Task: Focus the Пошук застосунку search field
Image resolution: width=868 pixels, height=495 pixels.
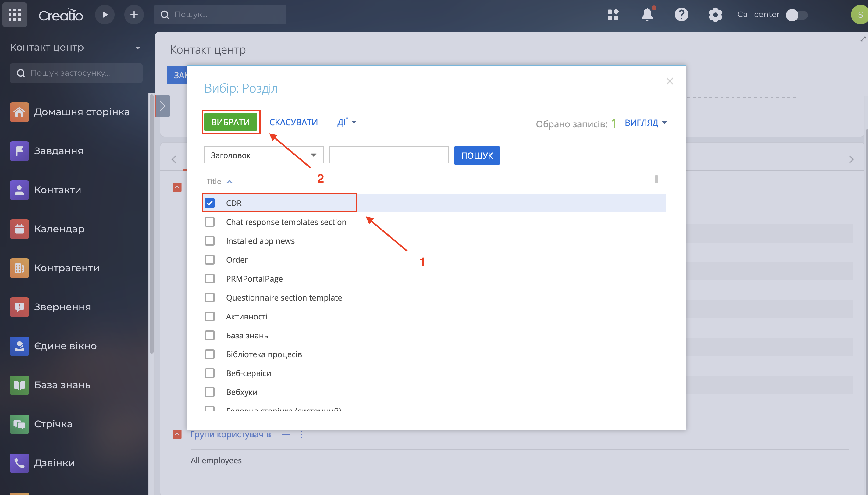Action: coord(76,73)
